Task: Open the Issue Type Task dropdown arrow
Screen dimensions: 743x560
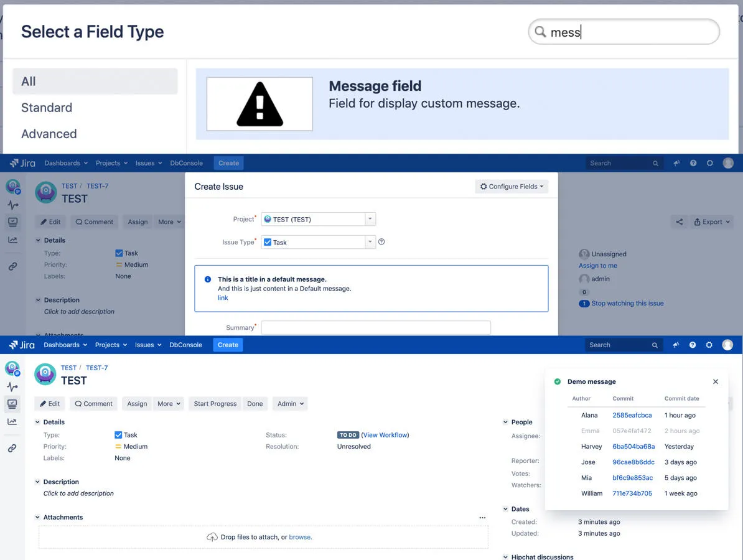Action: [370, 242]
